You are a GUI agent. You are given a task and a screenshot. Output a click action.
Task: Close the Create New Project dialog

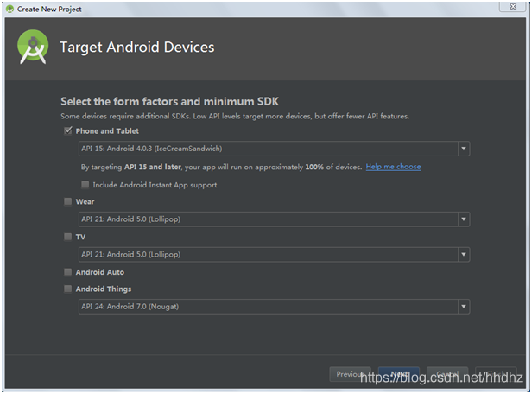(513, 6)
